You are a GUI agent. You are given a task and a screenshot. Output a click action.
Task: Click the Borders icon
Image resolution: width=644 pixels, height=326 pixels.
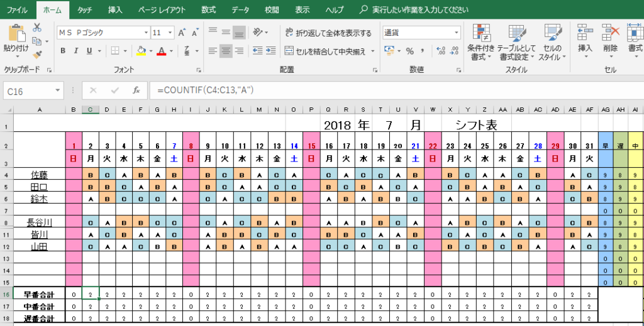point(114,51)
